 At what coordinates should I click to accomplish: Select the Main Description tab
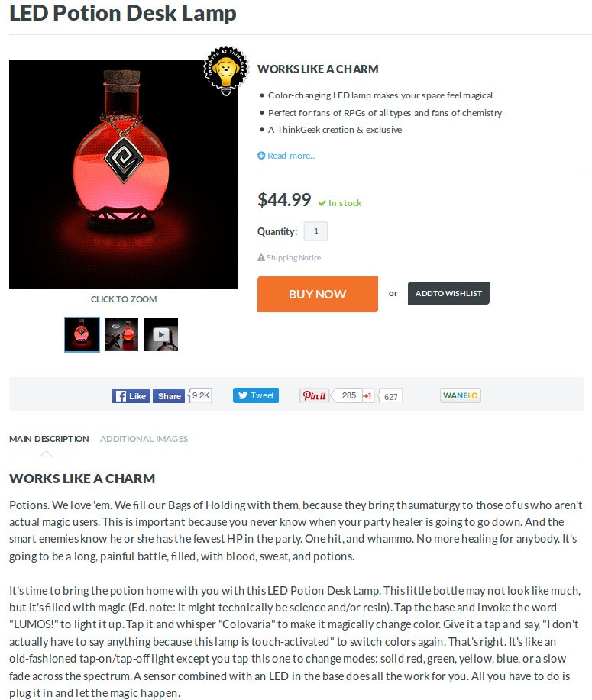coord(49,439)
